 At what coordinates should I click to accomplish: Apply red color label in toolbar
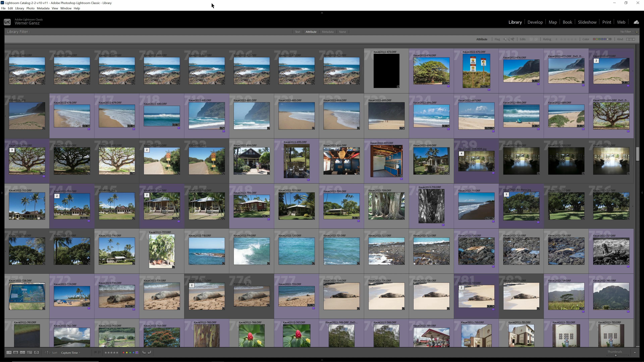pos(123,352)
